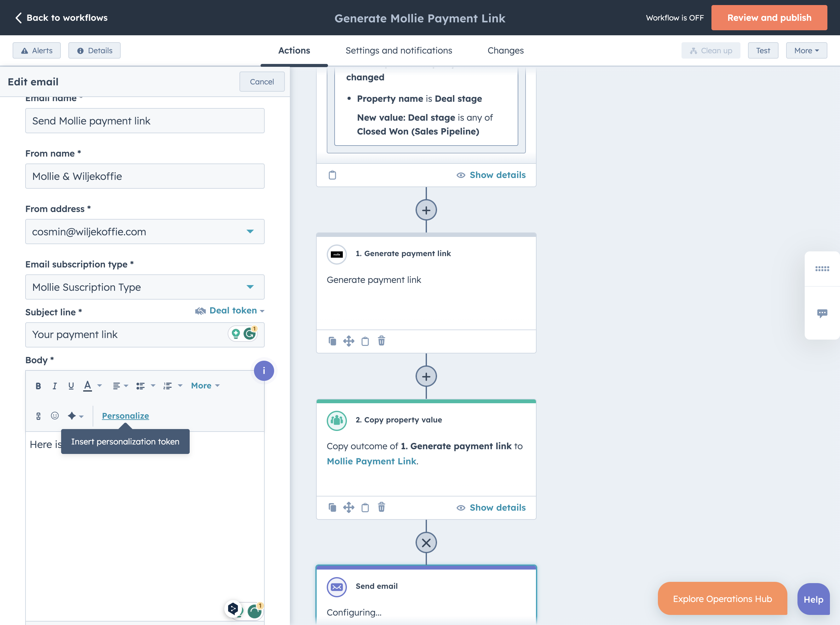Open numbered list options
This screenshot has width=840, height=625.
[x=173, y=386]
